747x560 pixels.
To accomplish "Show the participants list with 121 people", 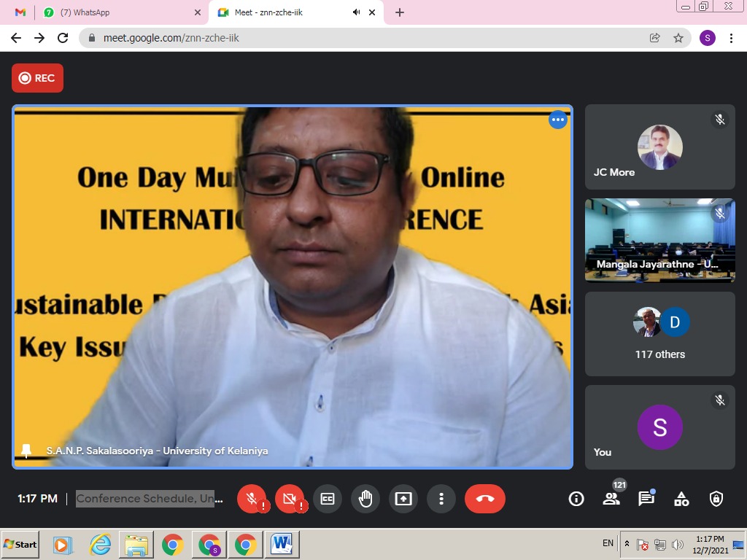I will tap(611, 499).
